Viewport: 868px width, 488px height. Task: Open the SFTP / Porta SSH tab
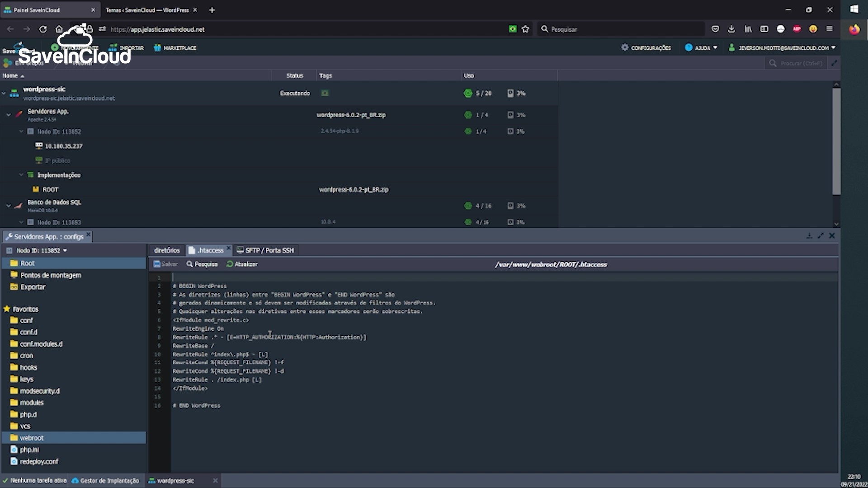tap(266, 250)
